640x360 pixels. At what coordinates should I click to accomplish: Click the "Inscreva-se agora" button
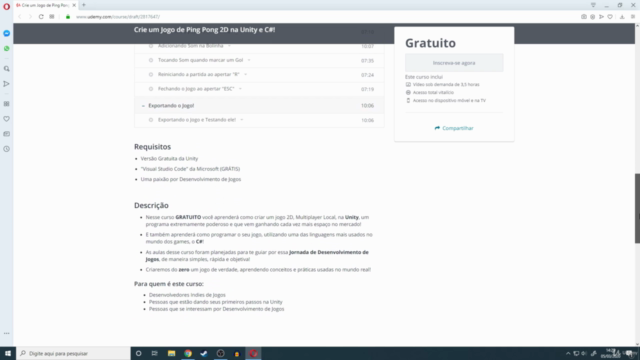454,63
